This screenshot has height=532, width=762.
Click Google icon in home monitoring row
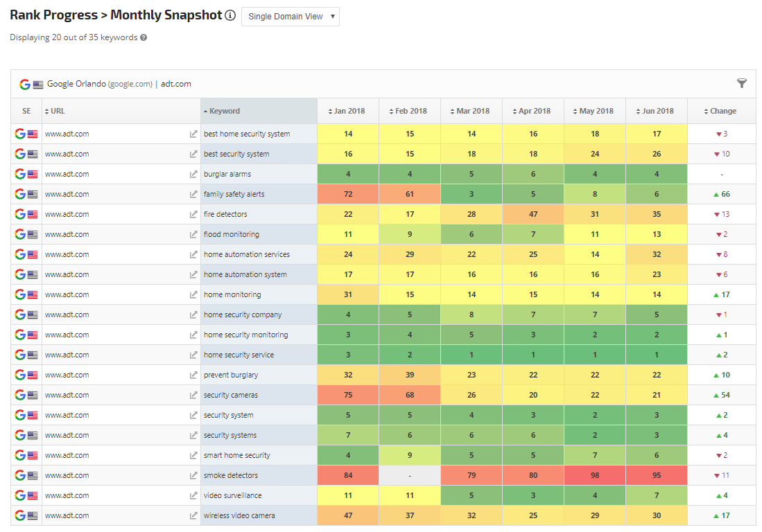19,294
